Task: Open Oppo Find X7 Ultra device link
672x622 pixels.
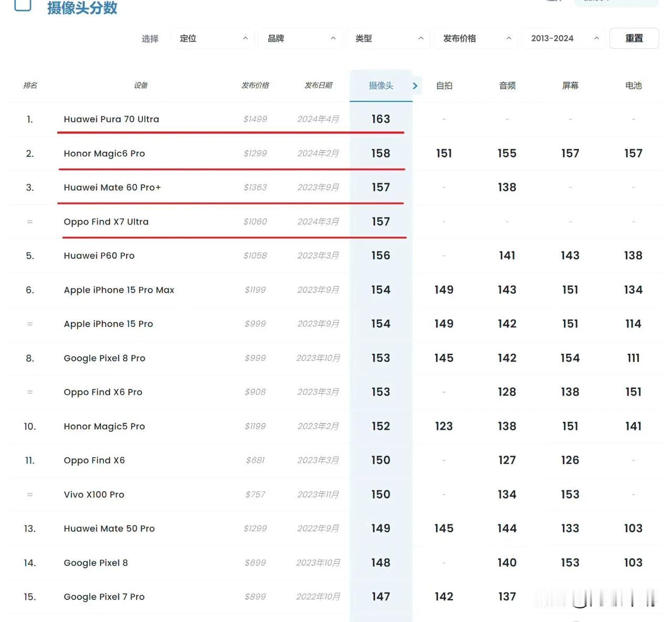Action: pos(106,222)
